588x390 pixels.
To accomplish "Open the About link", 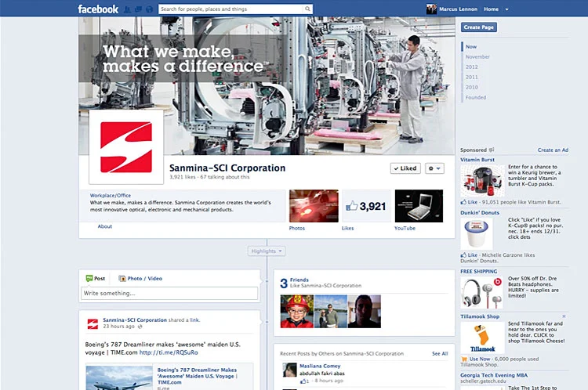I will (104, 226).
